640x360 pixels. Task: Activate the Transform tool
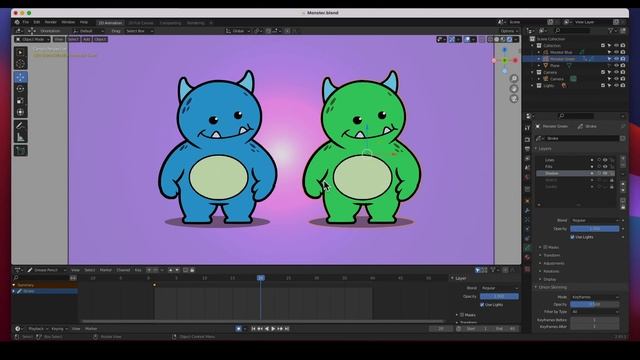click(x=20, y=112)
